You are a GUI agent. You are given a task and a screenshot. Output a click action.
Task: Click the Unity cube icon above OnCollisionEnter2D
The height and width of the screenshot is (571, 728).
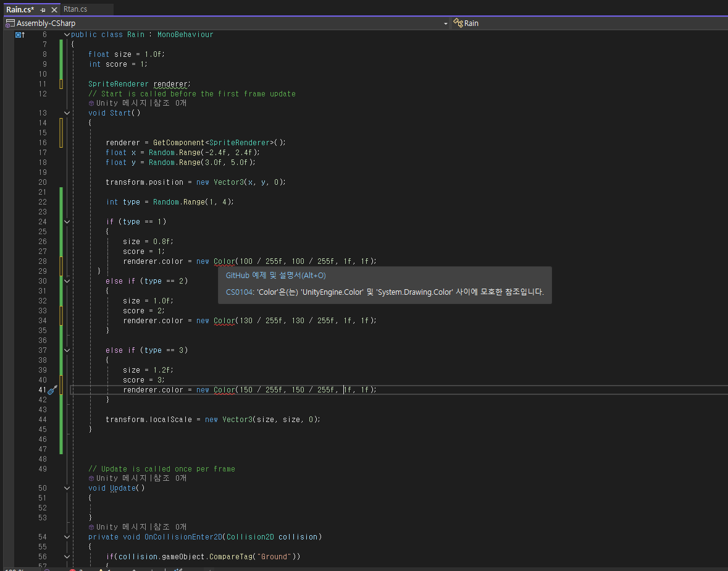point(91,527)
